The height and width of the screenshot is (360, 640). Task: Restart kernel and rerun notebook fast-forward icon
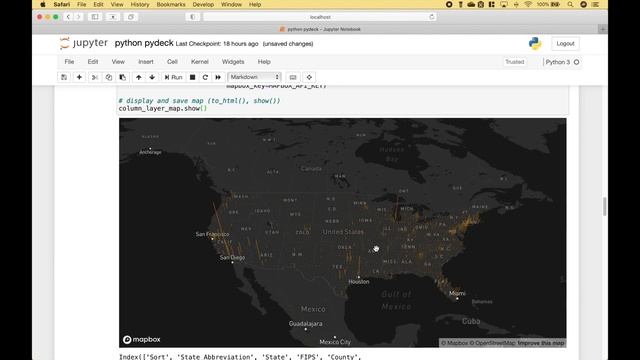218,77
